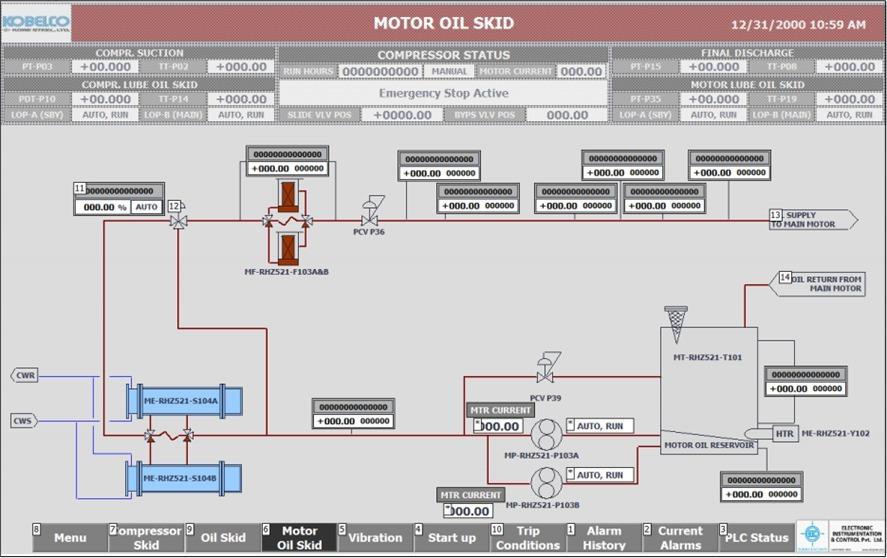Click the MF-RHZ521-F103A&B duplex filter symbol

(x=286, y=221)
